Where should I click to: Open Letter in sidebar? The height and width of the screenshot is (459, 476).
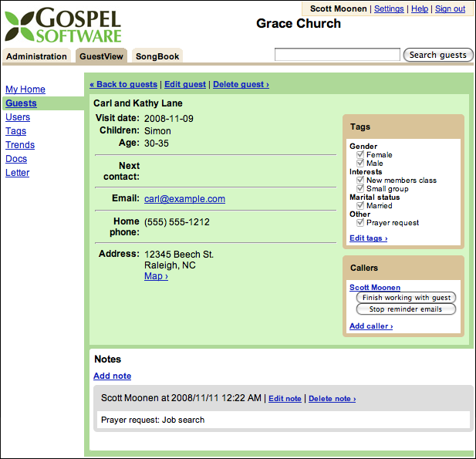(17, 173)
